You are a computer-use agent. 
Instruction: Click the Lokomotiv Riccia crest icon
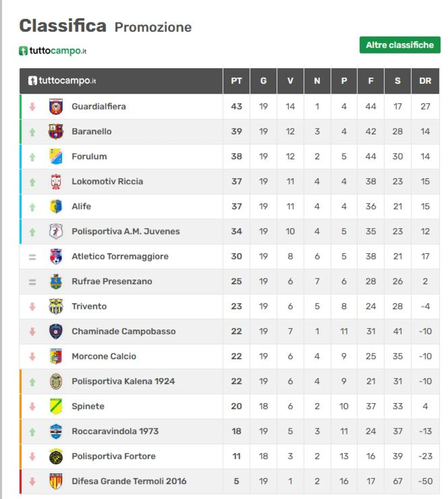click(x=56, y=181)
